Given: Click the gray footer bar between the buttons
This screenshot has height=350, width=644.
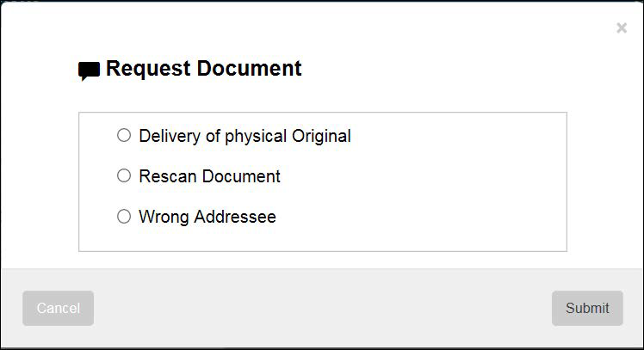Looking at the screenshot, I should point(319,308).
